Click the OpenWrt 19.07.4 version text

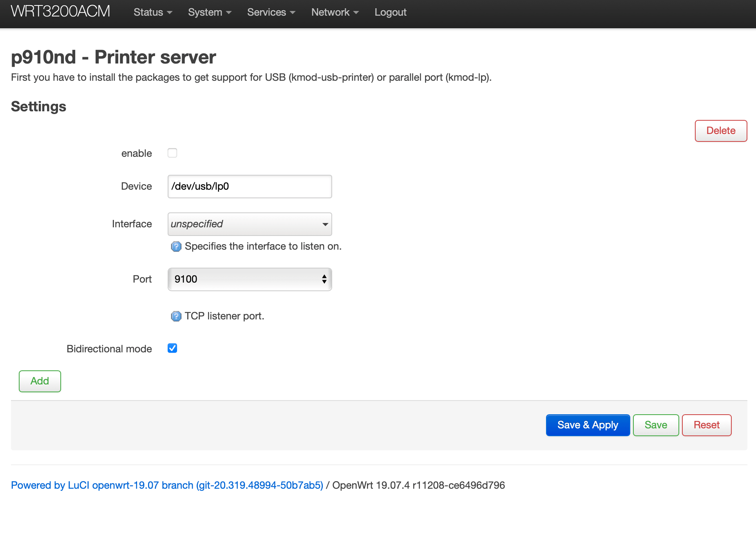coord(419,486)
